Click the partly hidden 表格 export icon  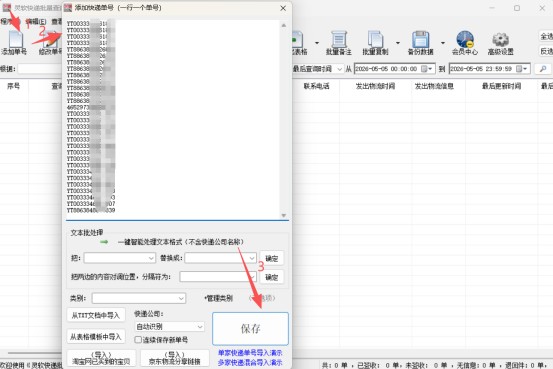(x=298, y=42)
